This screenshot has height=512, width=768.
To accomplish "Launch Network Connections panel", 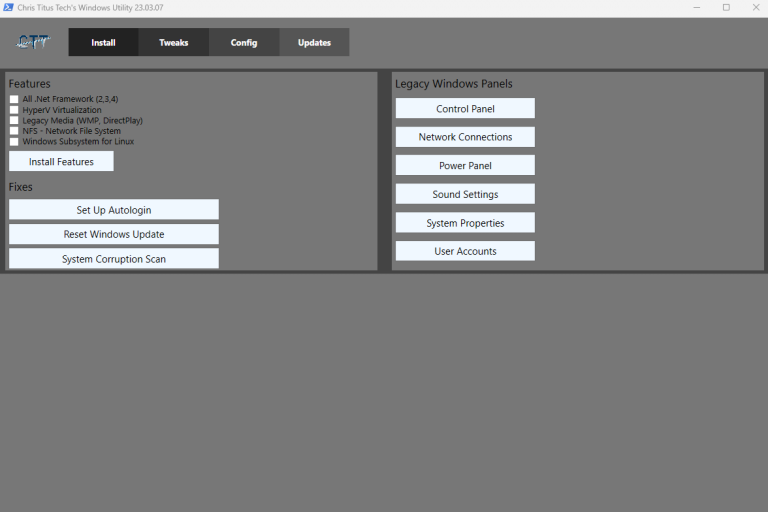I will 465,137.
